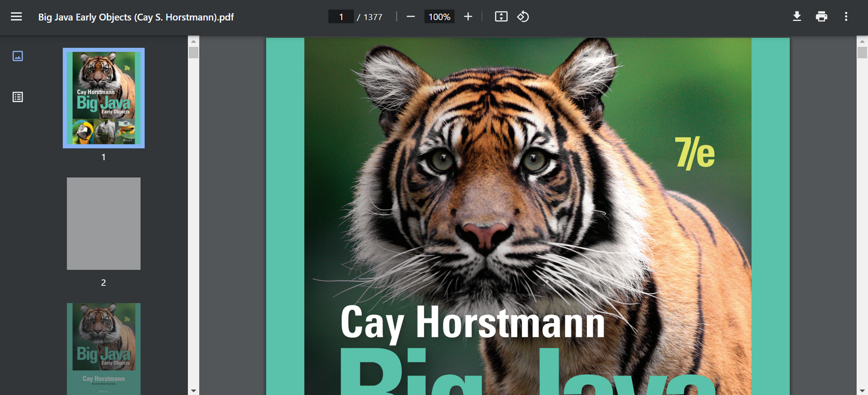
Task: Jump to page 2 via its thumbnail
Action: [x=103, y=223]
